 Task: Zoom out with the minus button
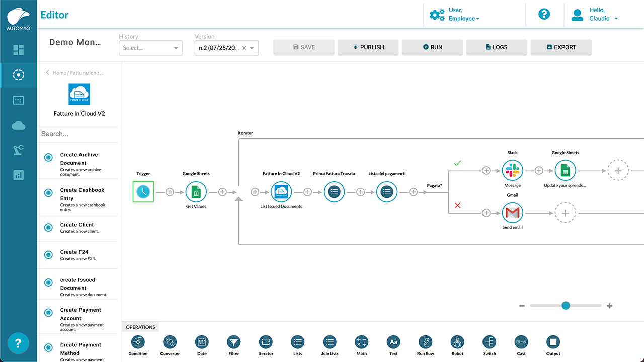pos(522,306)
